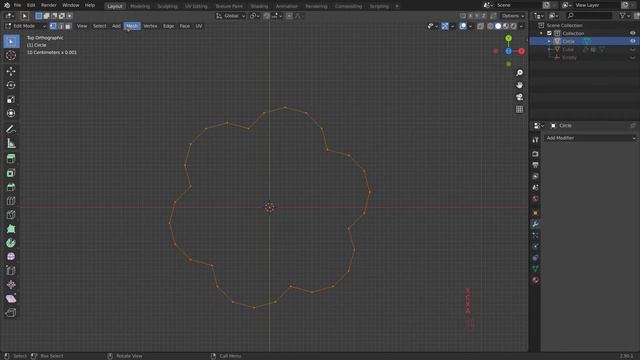This screenshot has width=640, height=360.
Task: Select the Bevel tool
Action: (11, 187)
